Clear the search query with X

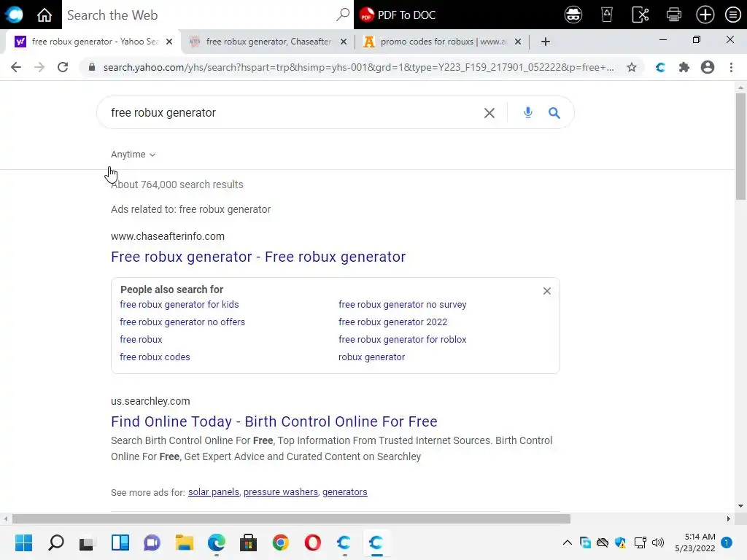(x=489, y=113)
